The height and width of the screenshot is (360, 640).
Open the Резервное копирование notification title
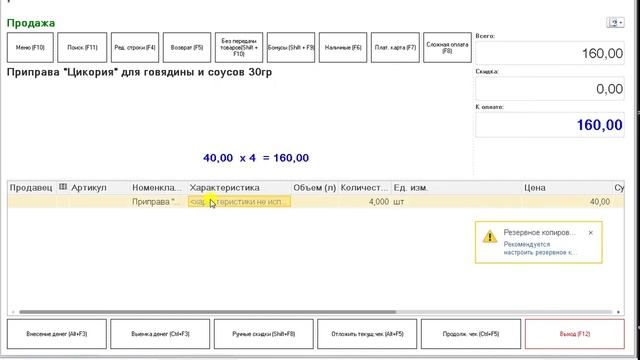539,232
